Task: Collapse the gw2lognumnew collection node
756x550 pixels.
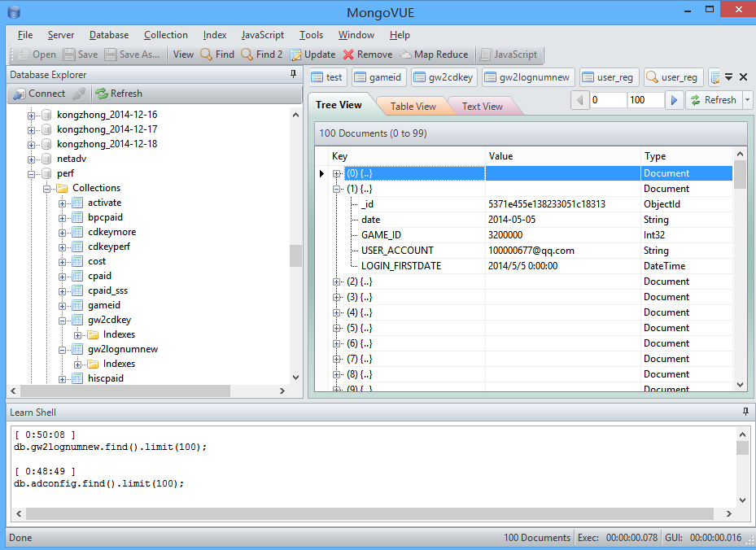Action: tap(62, 351)
